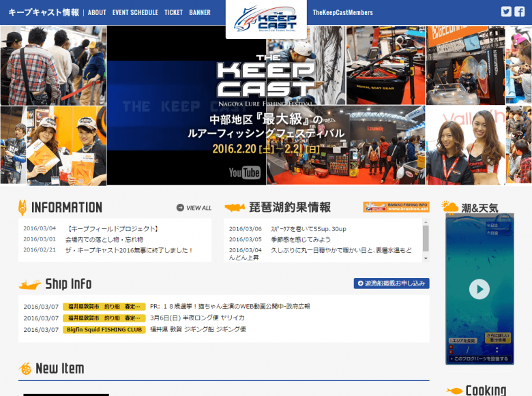Open Rental Boat Gear boat photo
Screen dimensions: 532x396
(386, 65)
